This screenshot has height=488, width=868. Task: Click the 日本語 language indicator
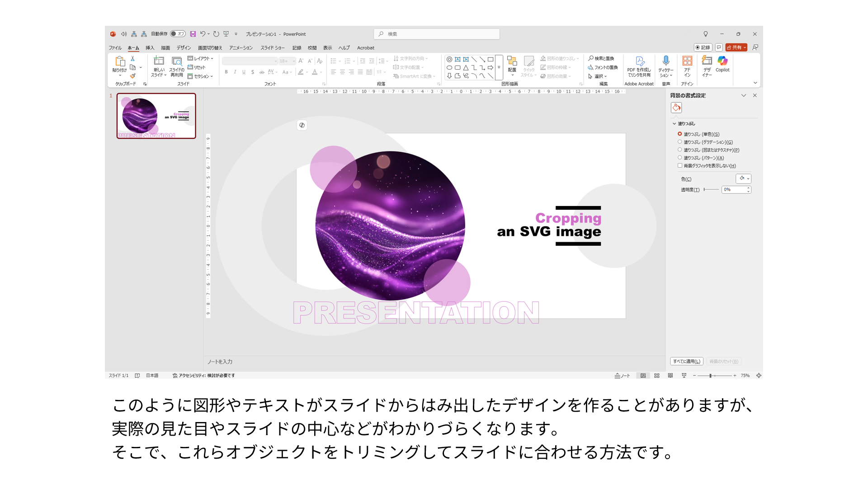(x=152, y=375)
